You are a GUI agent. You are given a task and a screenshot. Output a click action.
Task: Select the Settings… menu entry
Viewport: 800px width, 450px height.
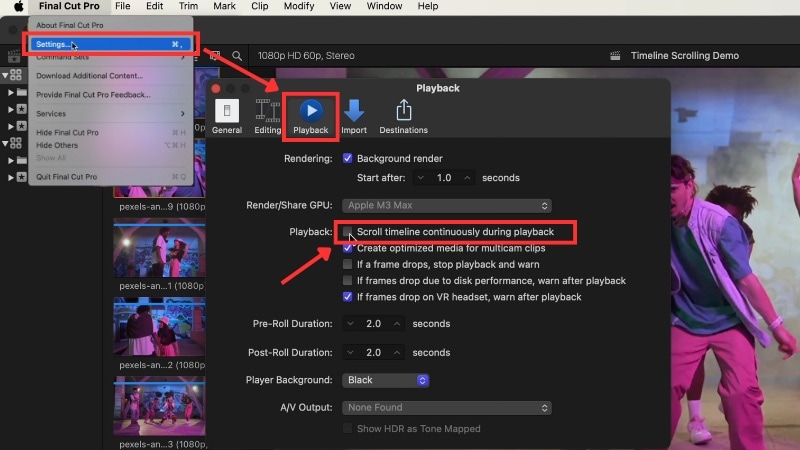111,44
